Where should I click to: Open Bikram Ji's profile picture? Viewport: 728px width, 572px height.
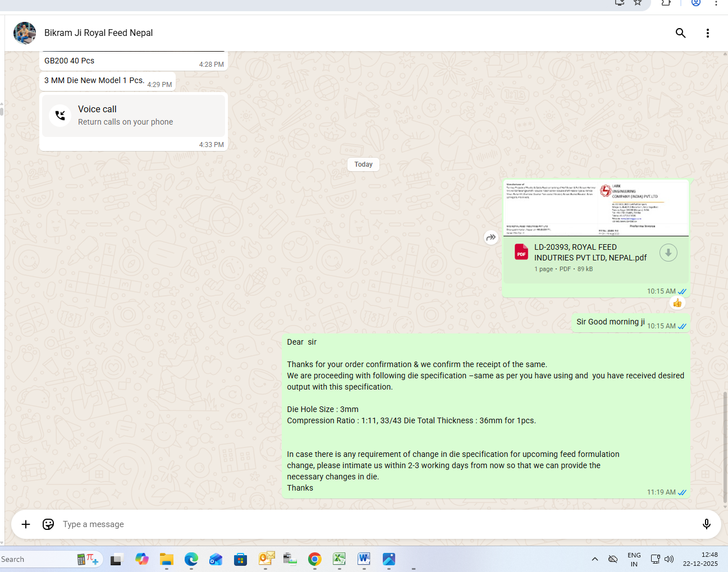click(x=25, y=33)
